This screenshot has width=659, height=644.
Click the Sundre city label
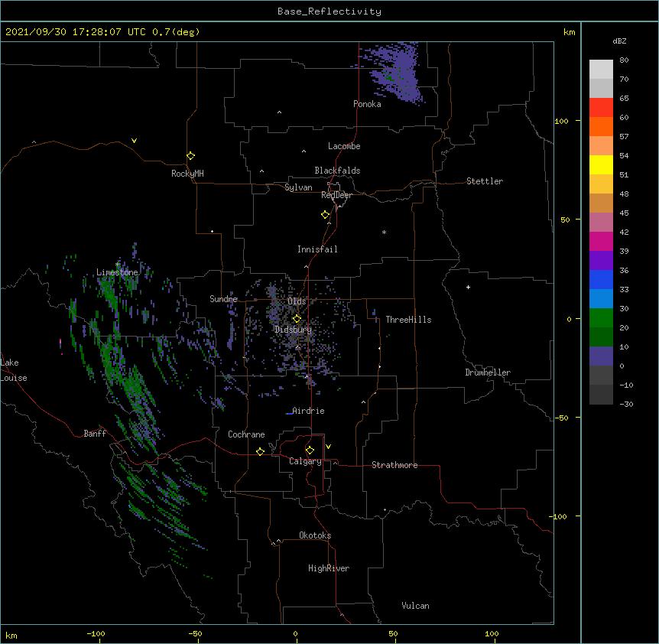[x=223, y=299]
